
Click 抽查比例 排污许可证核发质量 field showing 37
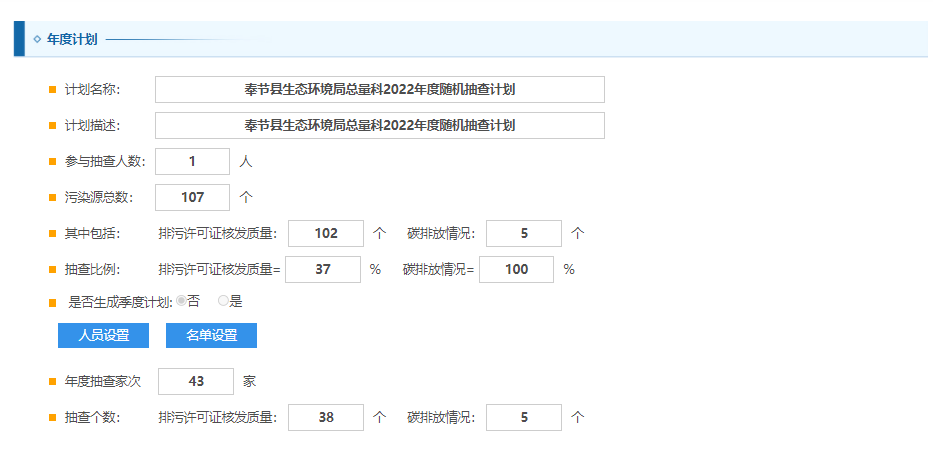click(x=323, y=269)
